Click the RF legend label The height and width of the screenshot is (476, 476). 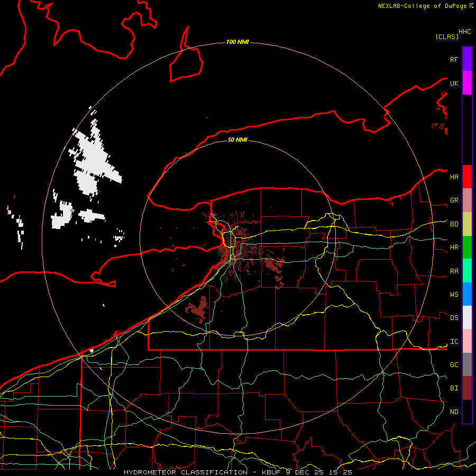coord(454,59)
